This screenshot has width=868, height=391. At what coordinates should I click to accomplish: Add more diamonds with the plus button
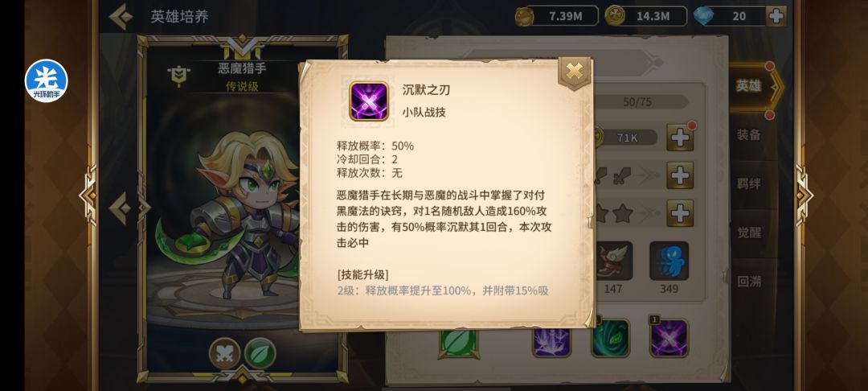click(x=776, y=16)
